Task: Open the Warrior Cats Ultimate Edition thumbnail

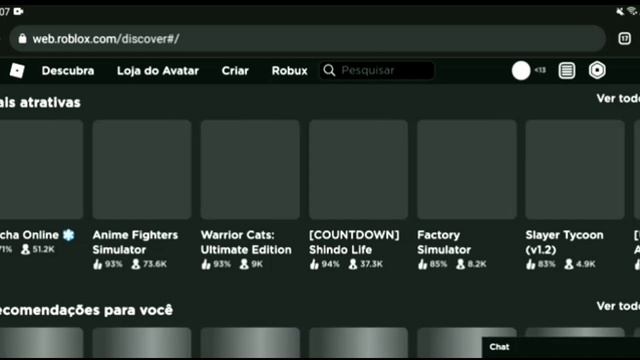Action: 250,169
